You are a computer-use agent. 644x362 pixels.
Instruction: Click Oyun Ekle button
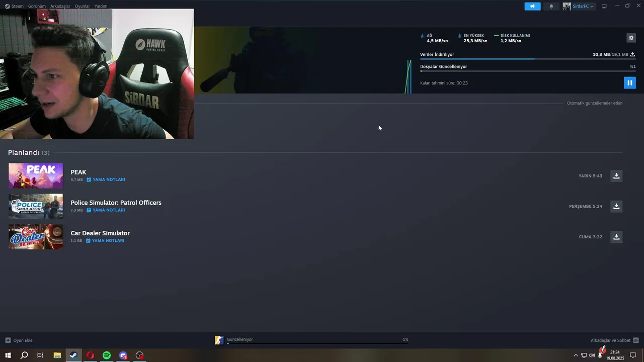click(19, 340)
